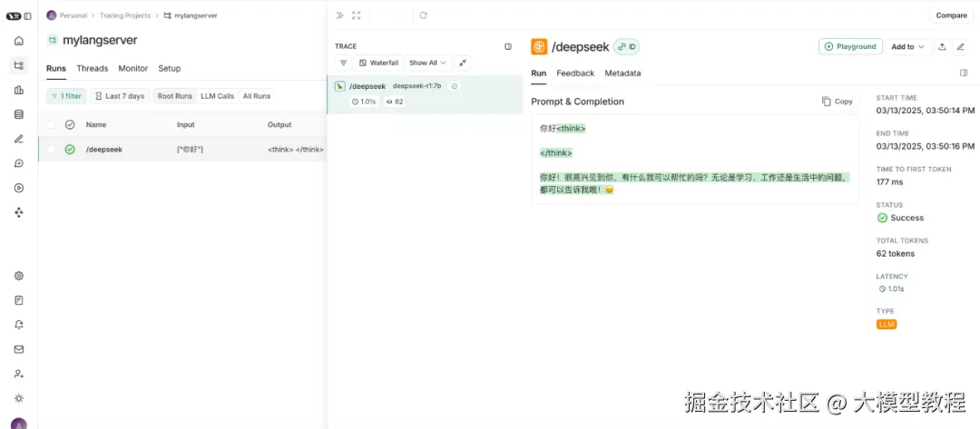This screenshot has width=980, height=429.
Task: Go to Home in sidebar
Action: pyautogui.click(x=19, y=41)
